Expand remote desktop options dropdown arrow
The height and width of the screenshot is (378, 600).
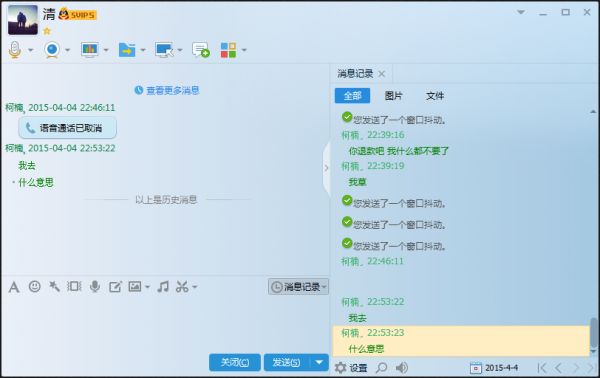(180, 50)
